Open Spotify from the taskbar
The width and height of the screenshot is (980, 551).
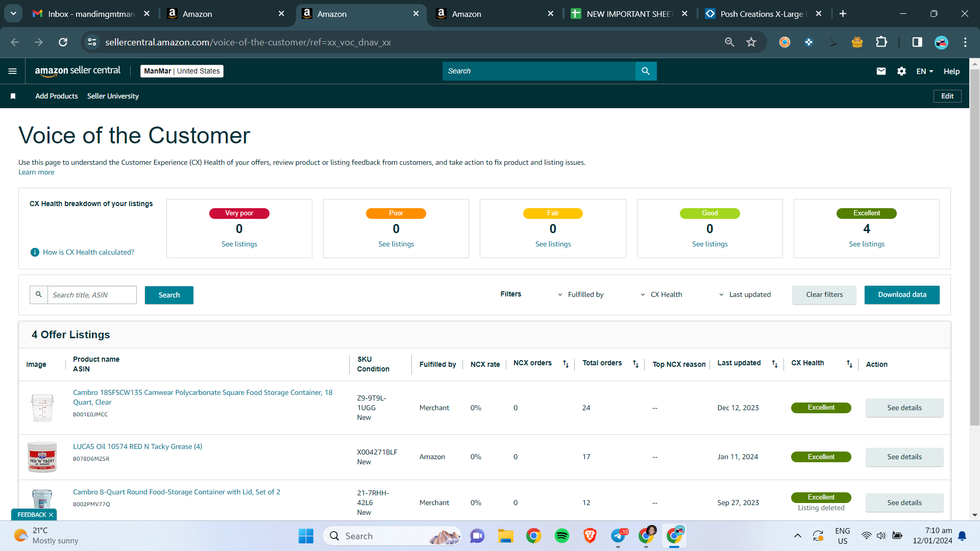tap(562, 536)
